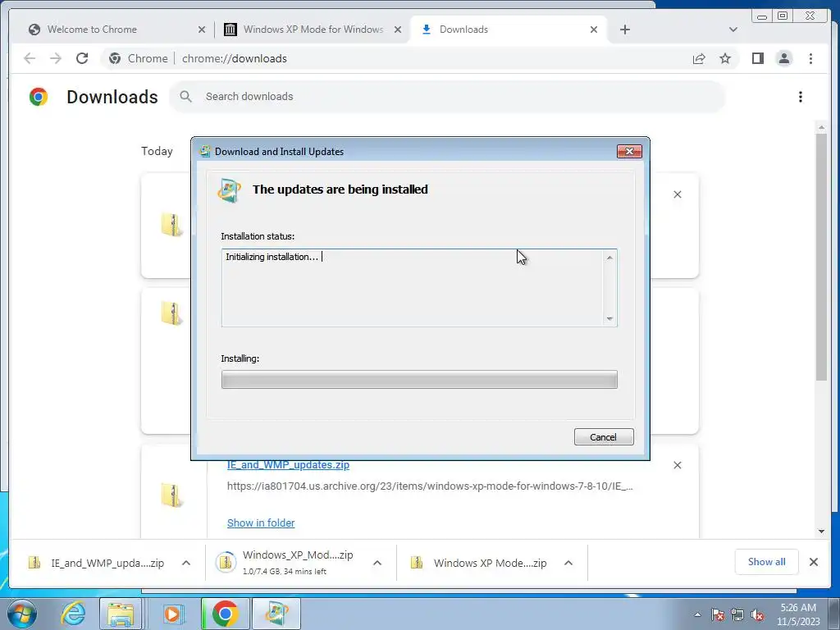This screenshot has height=630, width=840.
Task: Open Action Center flag tray icon
Action: [717, 614]
